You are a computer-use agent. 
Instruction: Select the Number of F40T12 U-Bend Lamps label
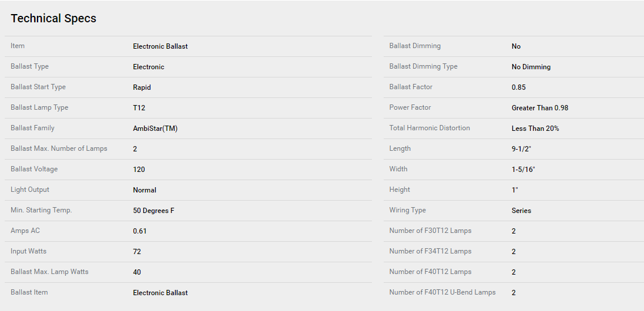(x=442, y=292)
